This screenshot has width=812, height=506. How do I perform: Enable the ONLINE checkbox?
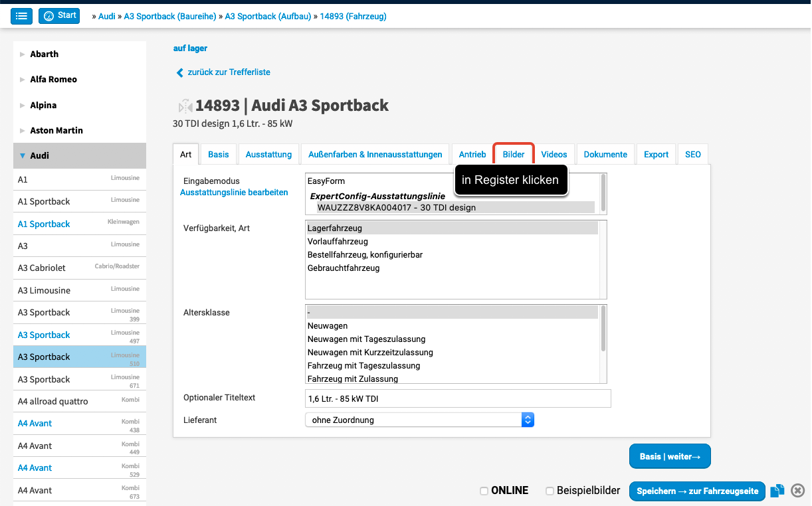point(484,491)
